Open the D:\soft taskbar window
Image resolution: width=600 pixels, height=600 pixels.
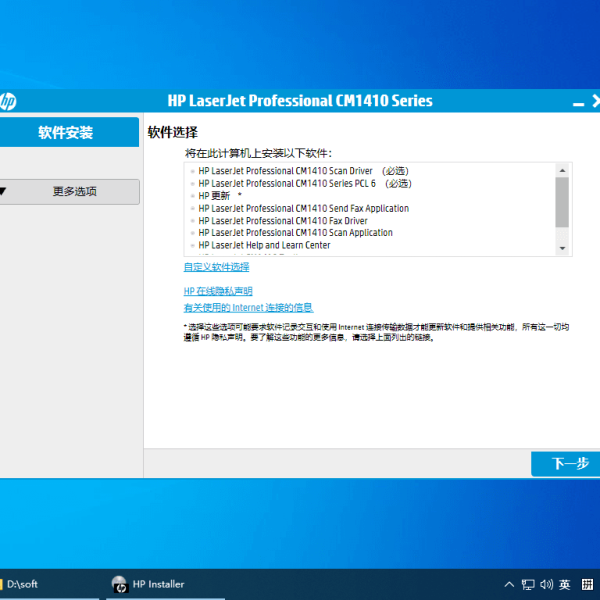tap(49, 584)
